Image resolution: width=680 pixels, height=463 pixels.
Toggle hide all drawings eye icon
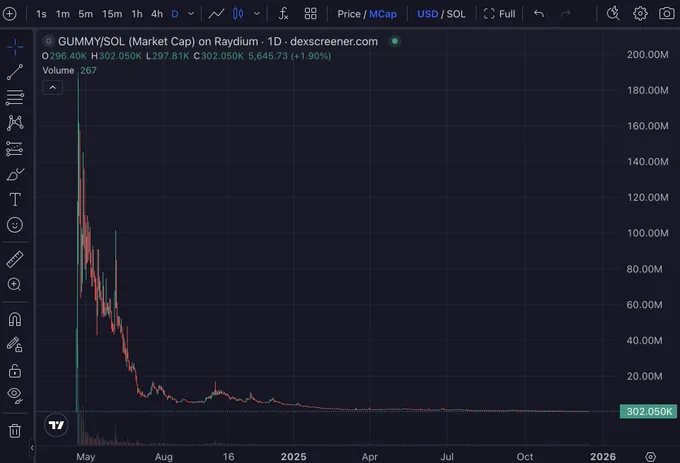15,395
